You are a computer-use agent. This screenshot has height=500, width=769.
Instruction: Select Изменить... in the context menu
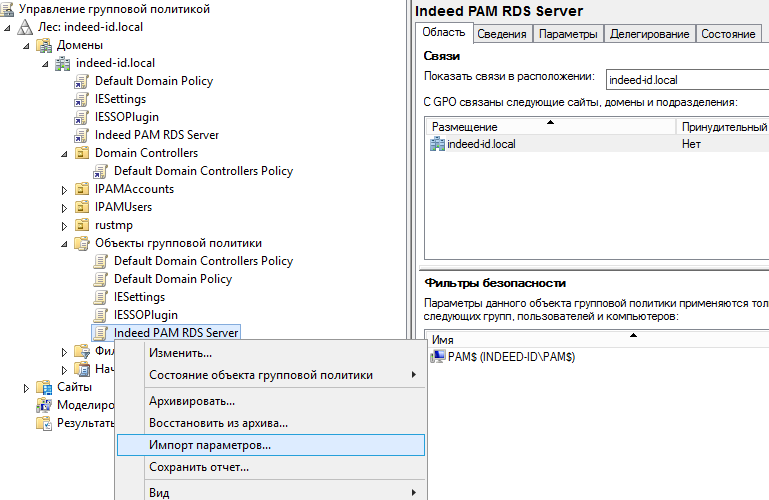(x=180, y=353)
